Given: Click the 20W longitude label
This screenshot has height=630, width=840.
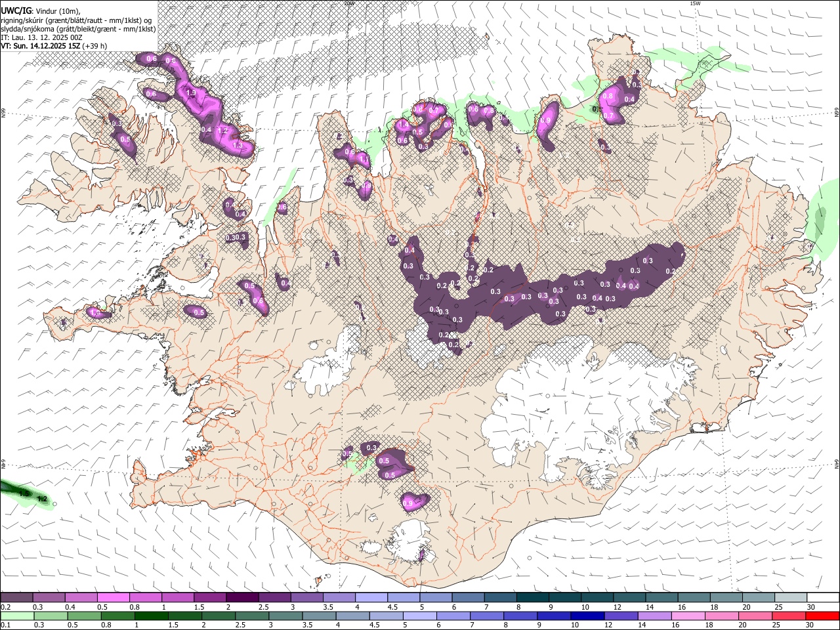Looking at the screenshot, I should (x=349, y=3).
